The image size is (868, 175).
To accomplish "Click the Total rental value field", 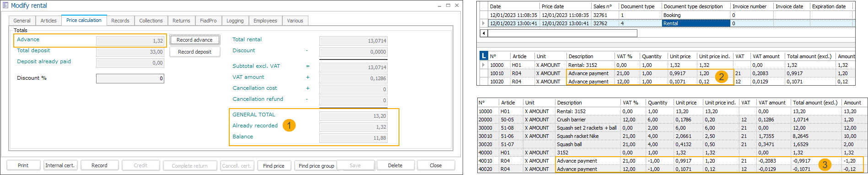I will (x=353, y=41).
